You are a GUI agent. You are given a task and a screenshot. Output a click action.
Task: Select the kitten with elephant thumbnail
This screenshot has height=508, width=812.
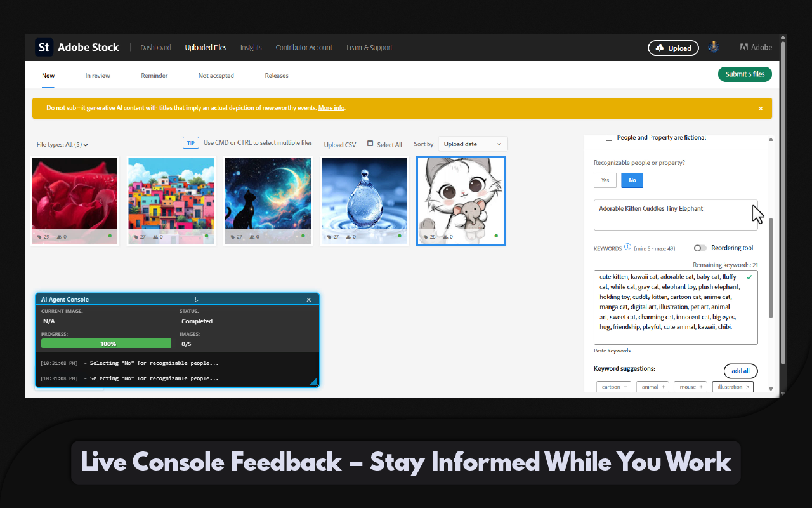click(461, 201)
